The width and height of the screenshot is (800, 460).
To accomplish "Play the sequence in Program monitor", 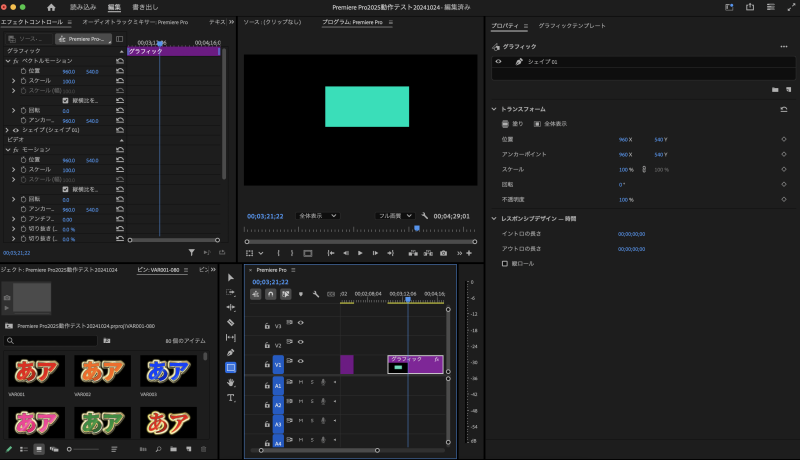I will pos(360,253).
